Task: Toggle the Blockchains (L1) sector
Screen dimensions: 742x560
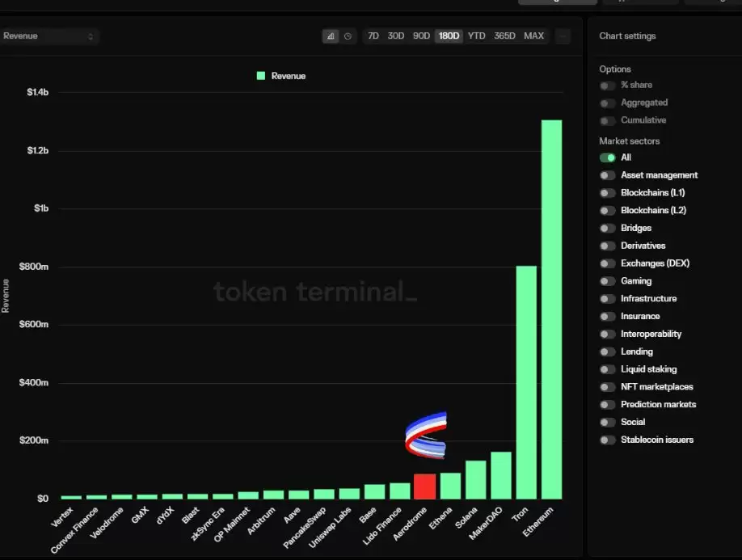Action: [x=607, y=193]
